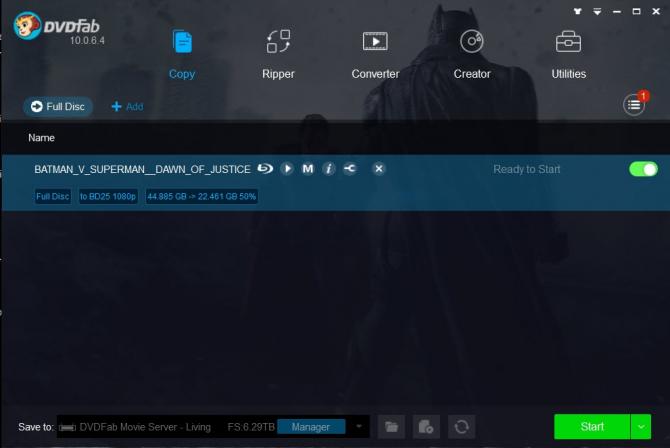Click the Full Disc tag in task row

point(53,197)
